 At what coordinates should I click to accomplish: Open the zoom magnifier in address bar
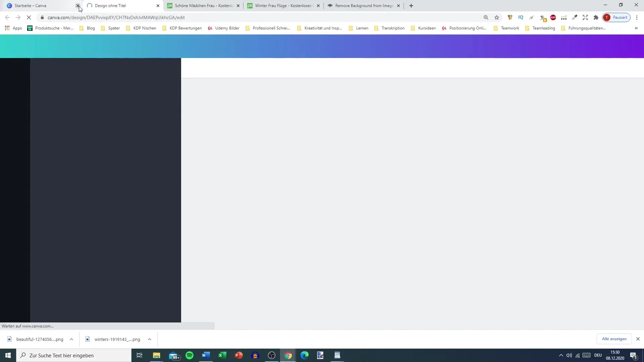pos(486,17)
